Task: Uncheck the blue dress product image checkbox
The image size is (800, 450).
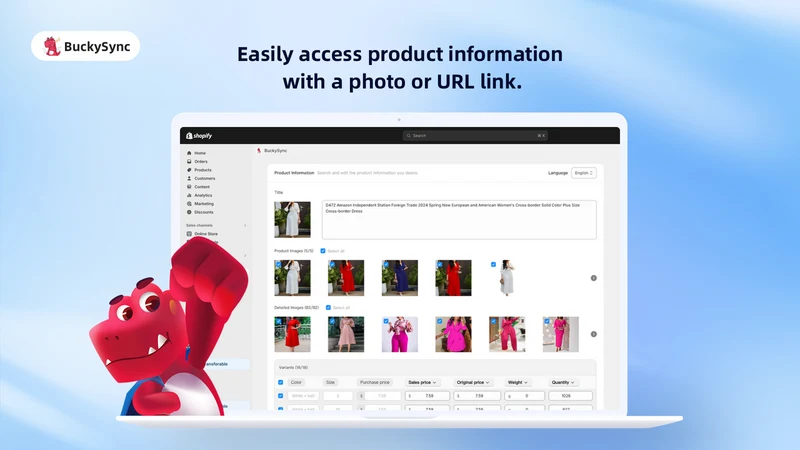Action: click(x=386, y=264)
